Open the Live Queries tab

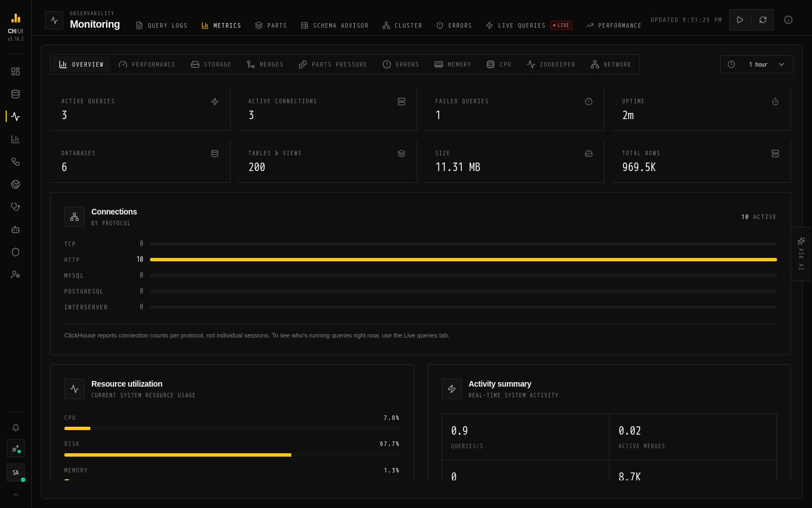pos(528,25)
